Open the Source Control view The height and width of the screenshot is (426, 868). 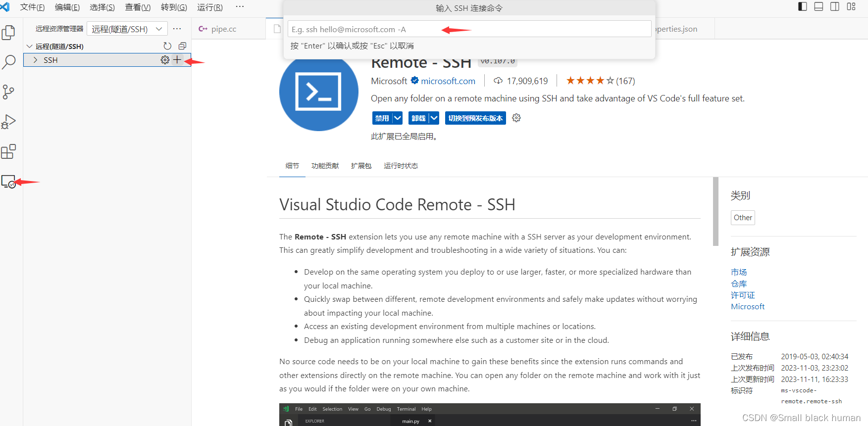click(8, 92)
